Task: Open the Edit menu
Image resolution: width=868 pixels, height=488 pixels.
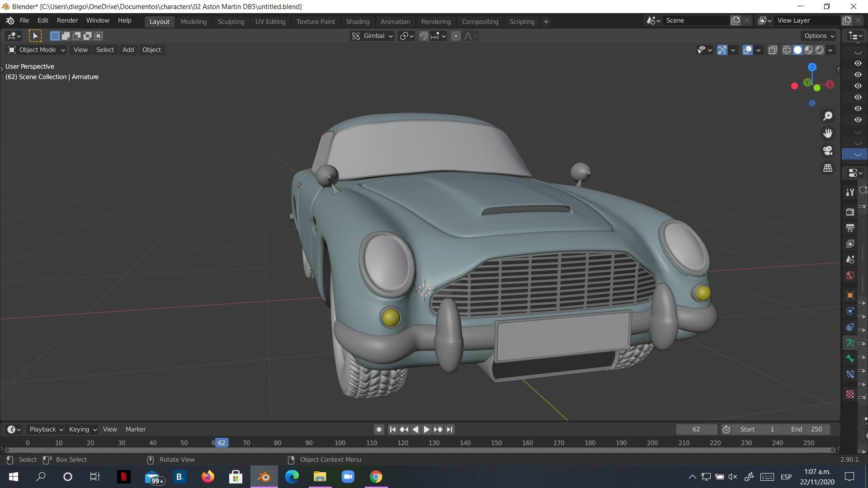Action: [x=43, y=21]
